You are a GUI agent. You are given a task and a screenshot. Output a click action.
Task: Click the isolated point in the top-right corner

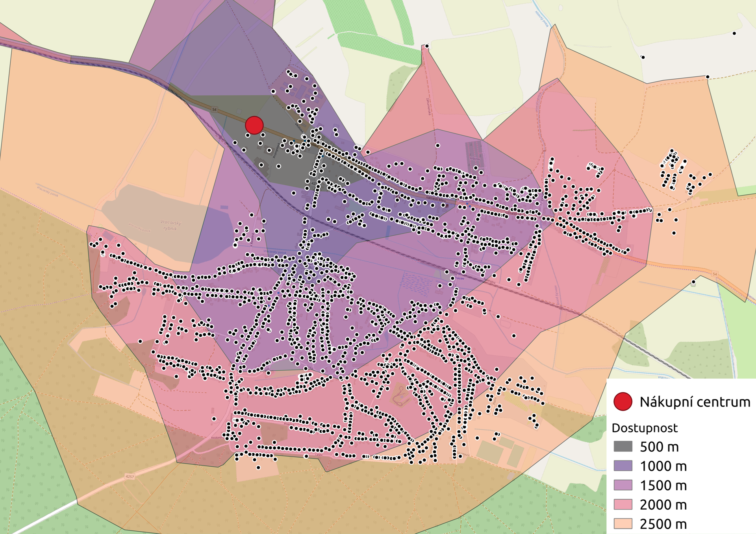(734, 33)
